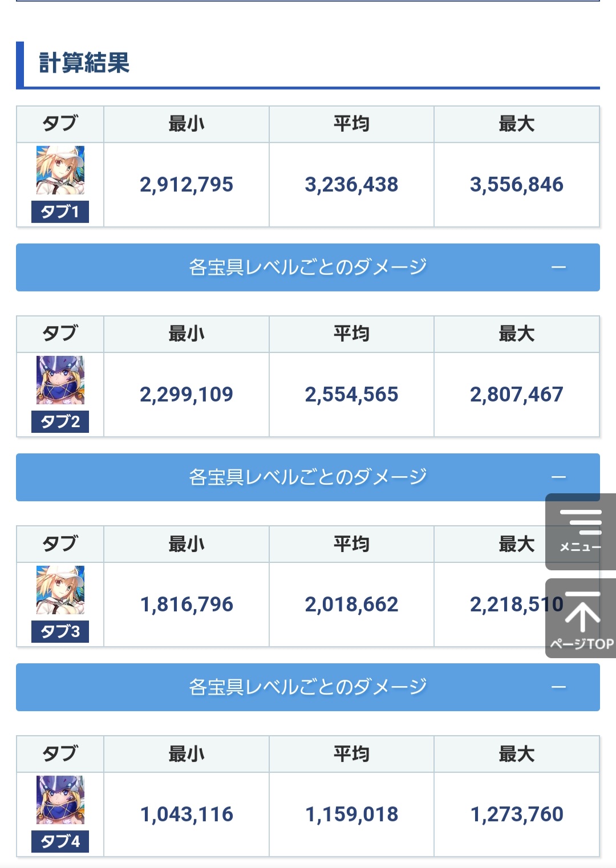This screenshot has width=616, height=868.
Task: Select the タブ4 label badge
Action: coord(60,842)
